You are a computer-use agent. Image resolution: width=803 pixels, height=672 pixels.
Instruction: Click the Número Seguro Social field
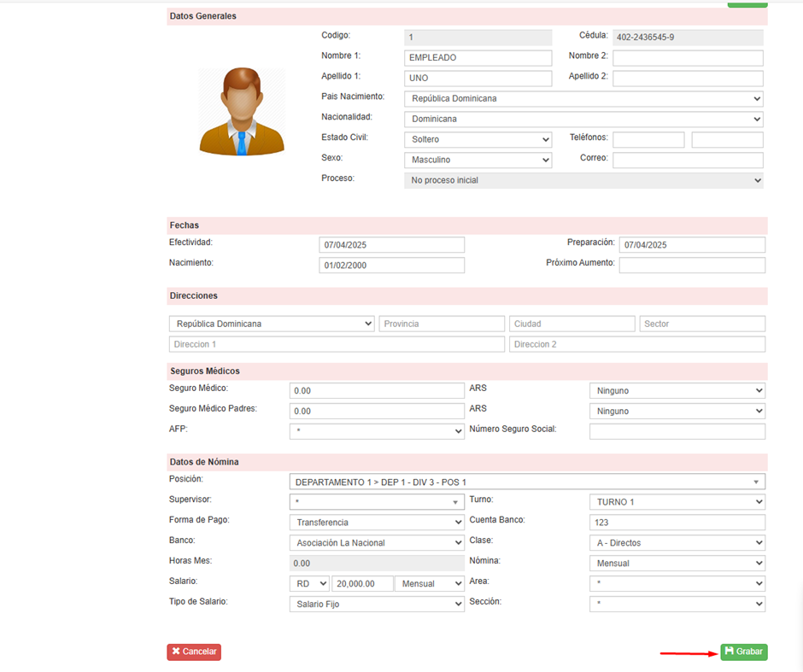[x=677, y=432]
